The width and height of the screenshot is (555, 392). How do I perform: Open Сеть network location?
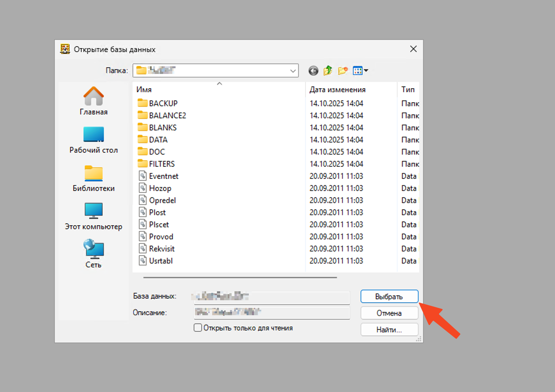coord(93,254)
